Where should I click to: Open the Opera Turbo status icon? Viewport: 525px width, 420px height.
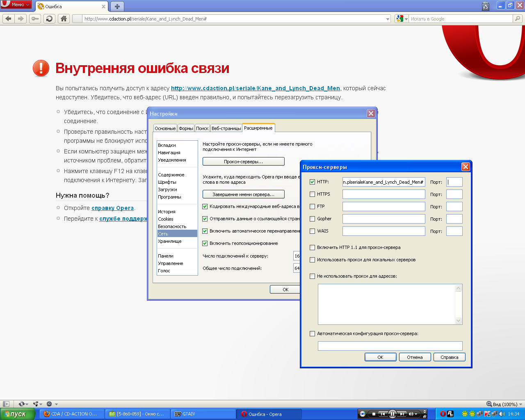(x=49, y=404)
